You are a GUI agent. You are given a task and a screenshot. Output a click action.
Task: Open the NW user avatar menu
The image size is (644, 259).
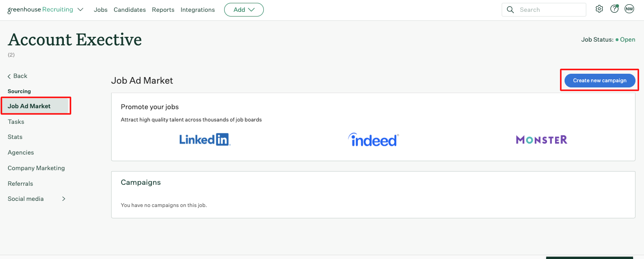click(x=629, y=9)
